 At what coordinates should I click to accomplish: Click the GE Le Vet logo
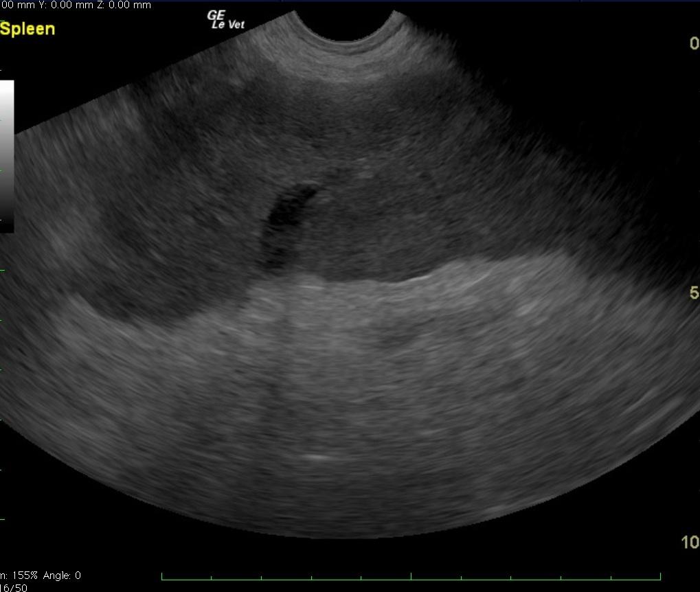pyautogui.click(x=226, y=20)
